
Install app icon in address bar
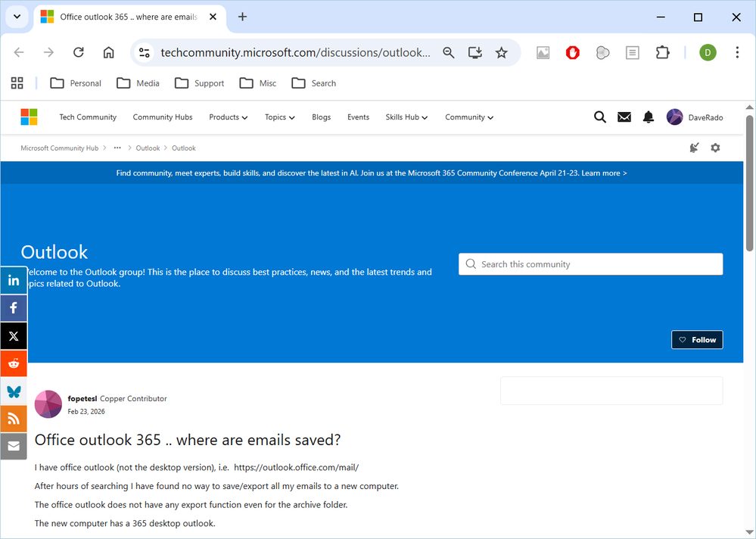click(x=475, y=52)
